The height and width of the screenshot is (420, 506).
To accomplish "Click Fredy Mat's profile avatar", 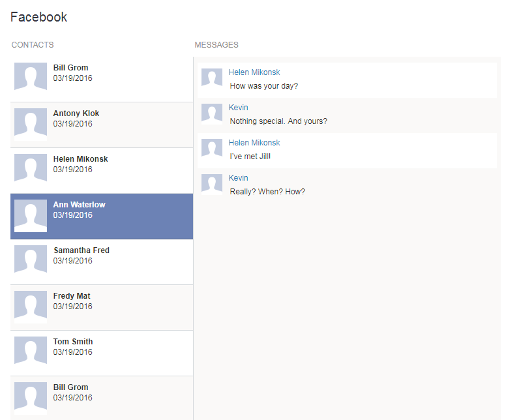I will click(x=31, y=307).
